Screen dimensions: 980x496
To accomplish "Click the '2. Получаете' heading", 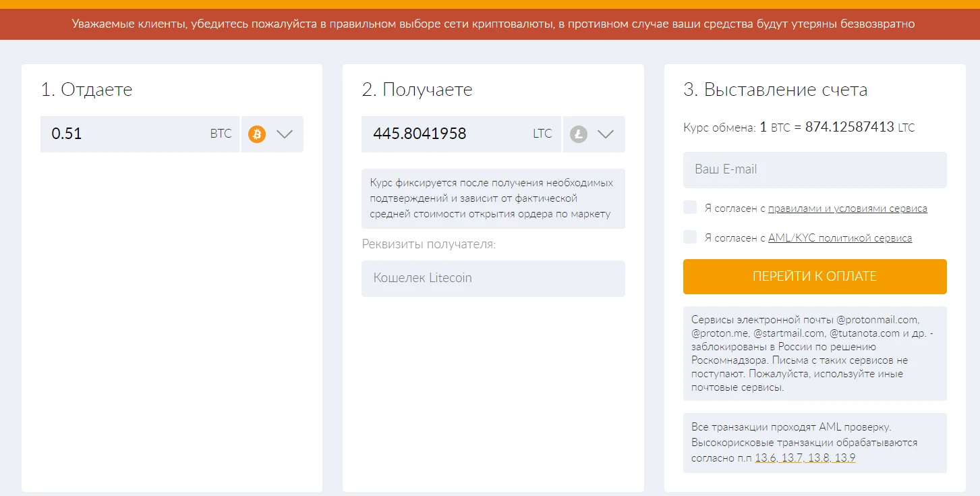I will pos(417,90).
